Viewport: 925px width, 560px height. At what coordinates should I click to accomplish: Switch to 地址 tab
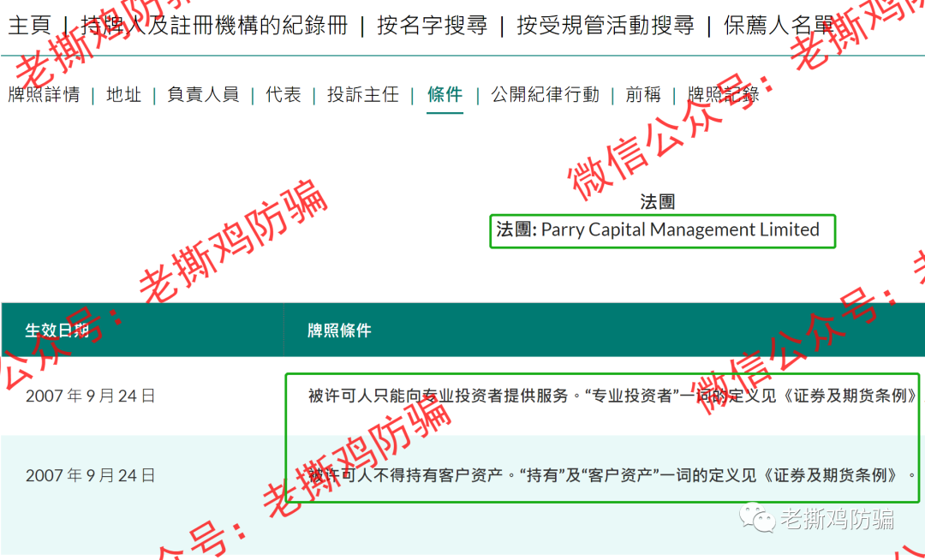pyautogui.click(x=124, y=95)
